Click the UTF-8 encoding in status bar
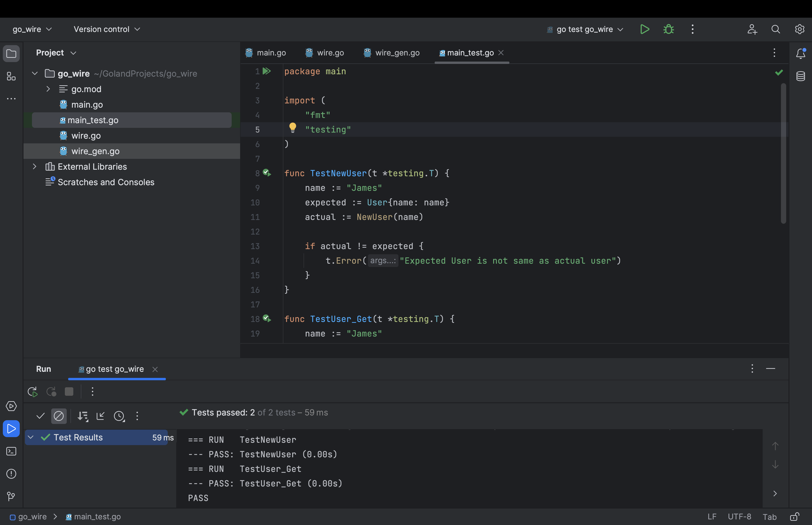 [739, 517]
